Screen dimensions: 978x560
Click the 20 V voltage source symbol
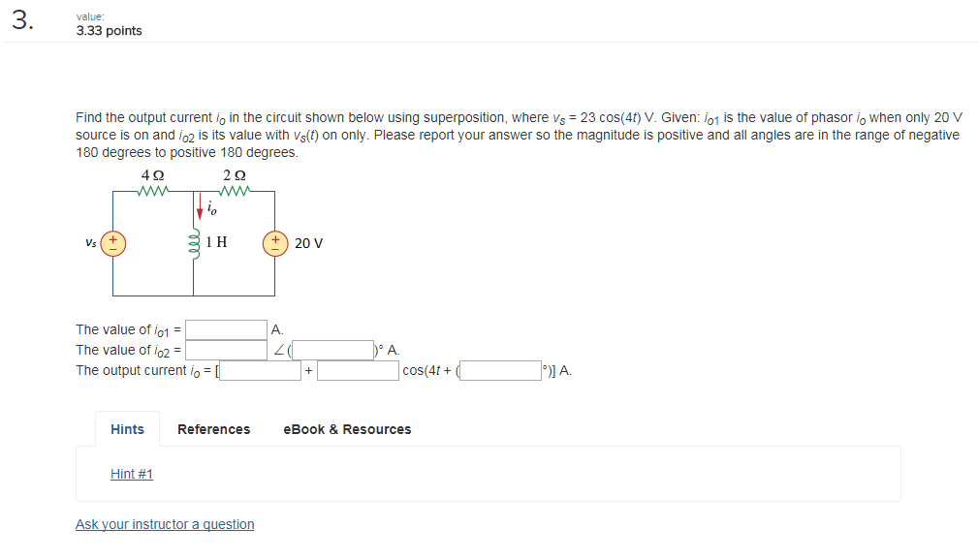(275, 243)
